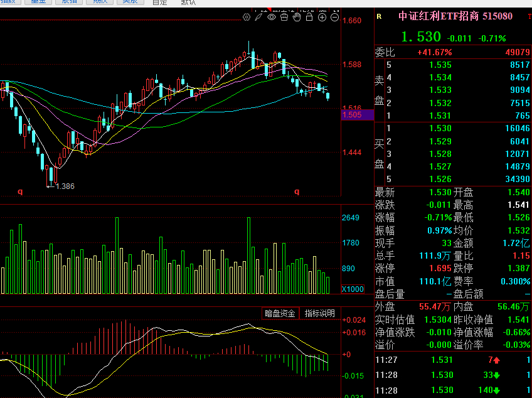Click the 市值 value 110.1亿

pos(435,281)
